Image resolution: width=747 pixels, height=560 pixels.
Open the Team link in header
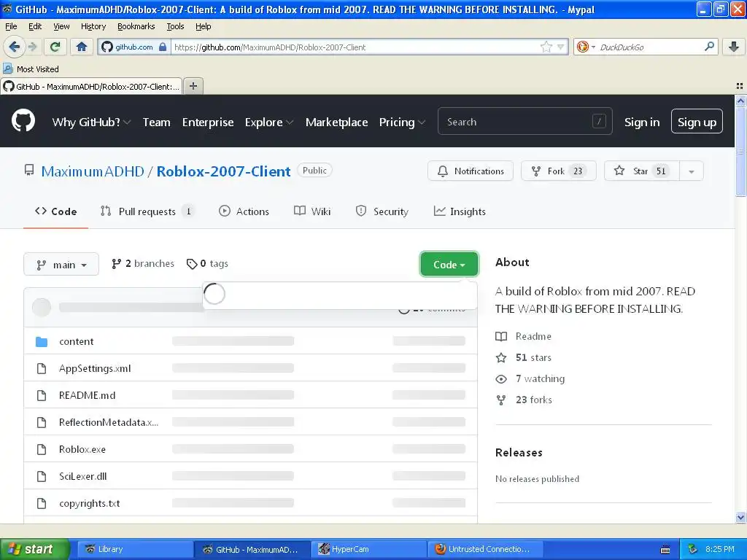[156, 122]
